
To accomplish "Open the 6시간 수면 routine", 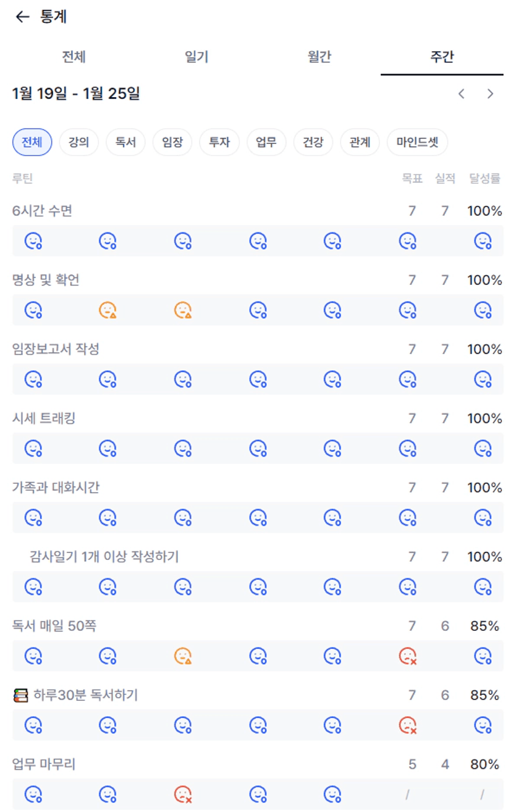I will tap(43, 211).
